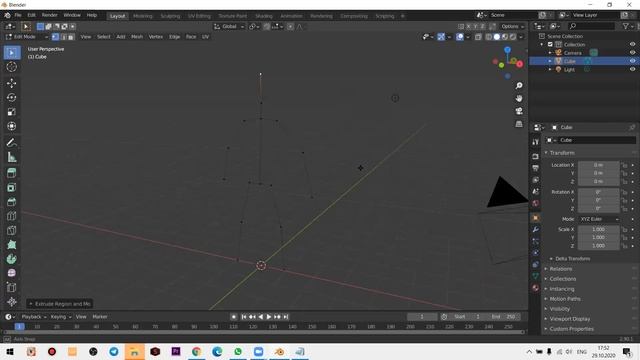Uncheck the Collection exclude checkbox
The width and height of the screenshot is (640, 360).
(550, 44)
